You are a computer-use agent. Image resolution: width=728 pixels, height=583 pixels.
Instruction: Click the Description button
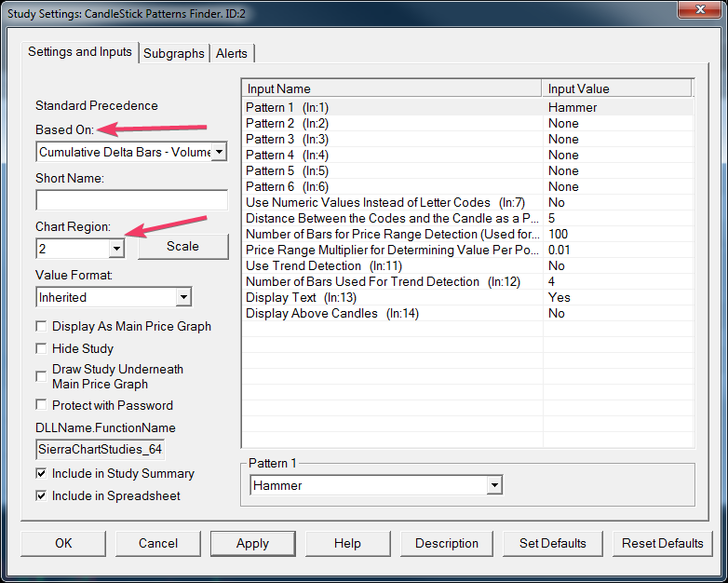pos(447,544)
